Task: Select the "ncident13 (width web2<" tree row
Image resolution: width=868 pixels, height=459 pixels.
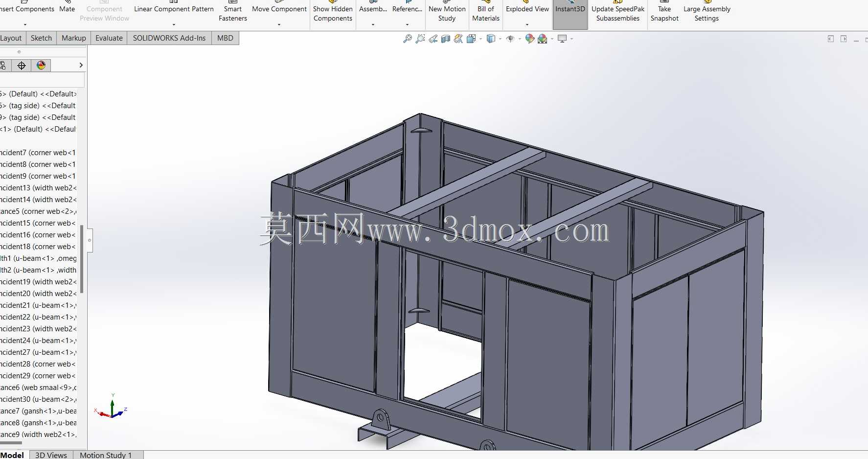Action: coord(38,188)
